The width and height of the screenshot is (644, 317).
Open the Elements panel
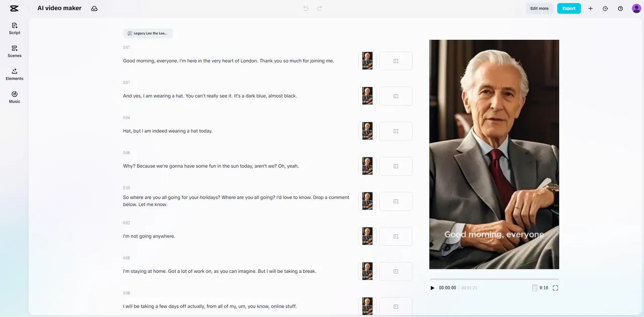15,74
